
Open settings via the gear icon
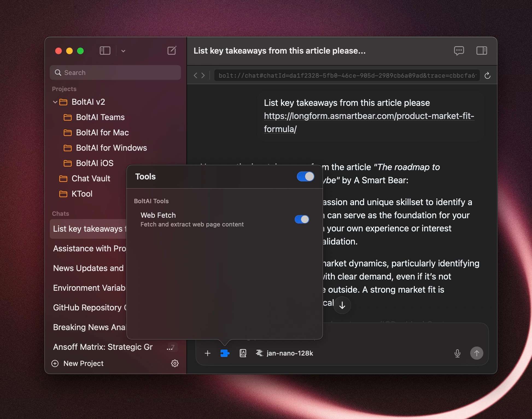point(175,363)
